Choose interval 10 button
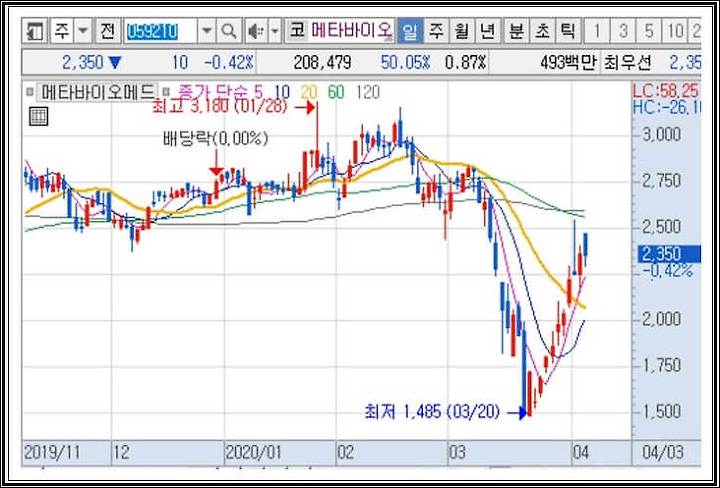The width and height of the screenshot is (720, 488). click(675, 32)
